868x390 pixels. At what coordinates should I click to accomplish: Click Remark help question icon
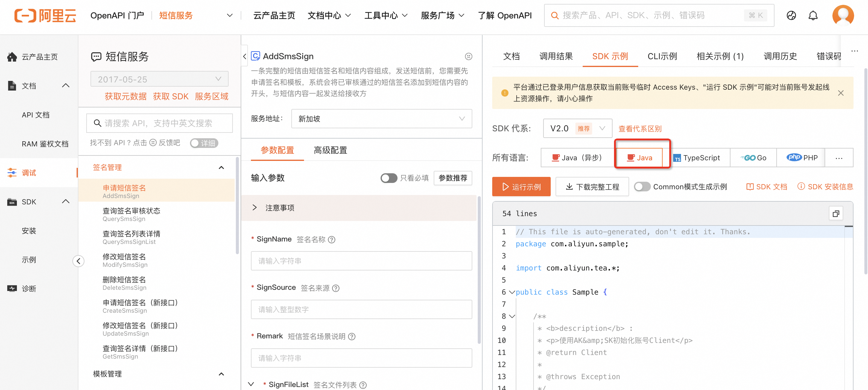tap(351, 336)
